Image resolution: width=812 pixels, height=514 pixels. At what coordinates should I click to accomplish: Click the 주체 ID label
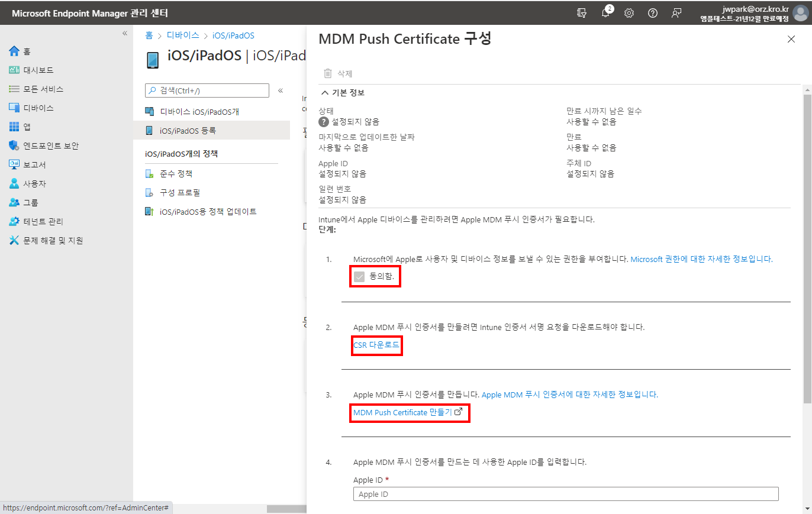pyautogui.click(x=579, y=163)
